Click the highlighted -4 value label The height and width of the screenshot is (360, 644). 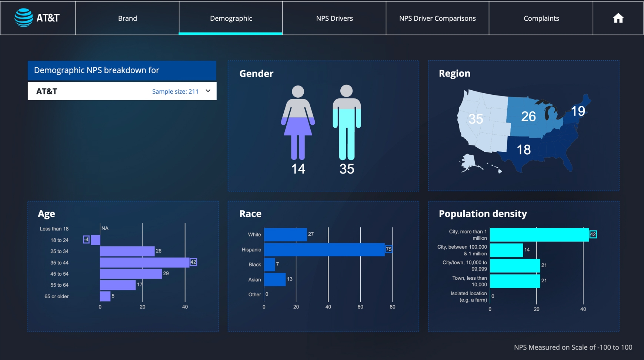(x=86, y=240)
